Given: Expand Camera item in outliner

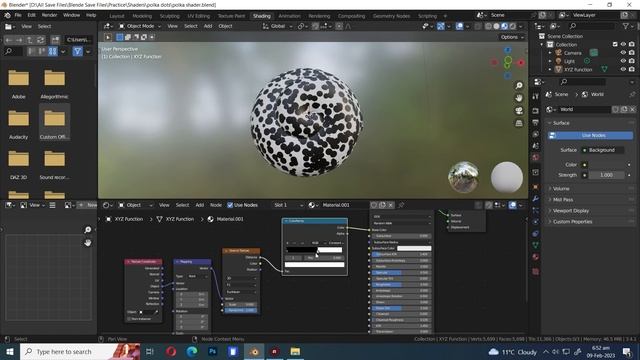Looking at the screenshot, I should click(550, 53).
